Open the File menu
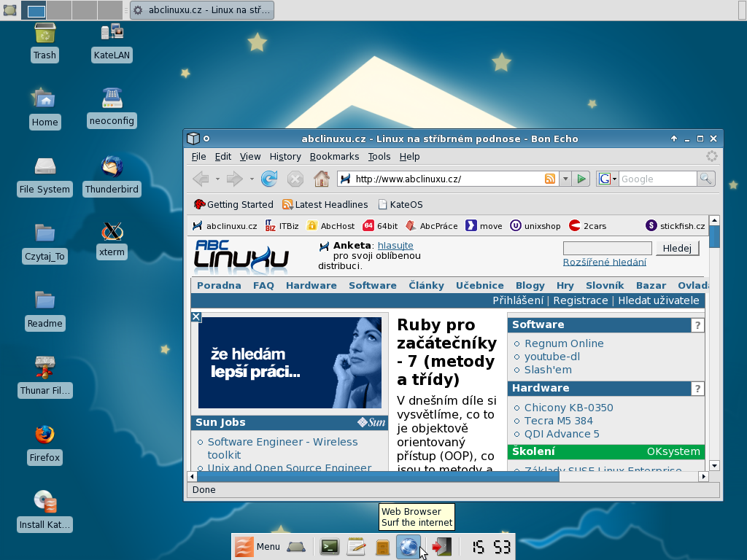 click(x=198, y=157)
